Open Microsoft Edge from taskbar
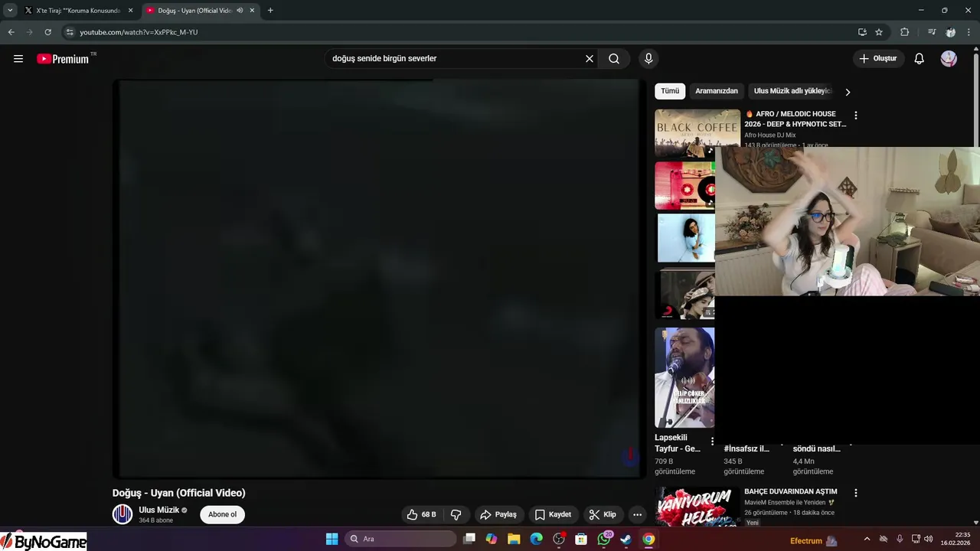The image size is (980, 551). click(537, 540)
